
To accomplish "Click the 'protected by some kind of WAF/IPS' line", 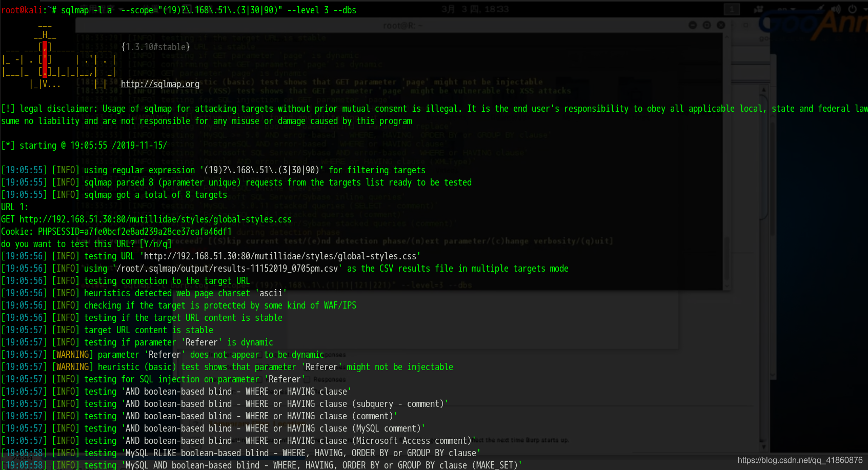I will (x=178, y=305).
